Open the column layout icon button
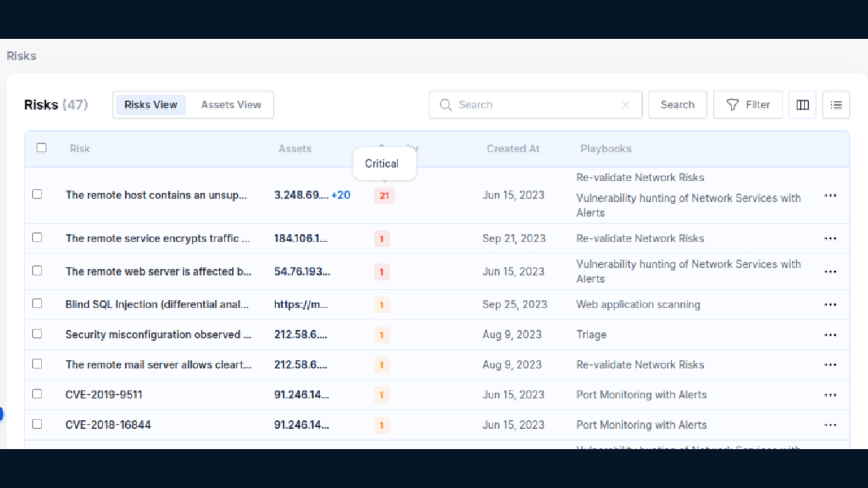This screenshot has width=868, height=488. [x=802, y=105]
